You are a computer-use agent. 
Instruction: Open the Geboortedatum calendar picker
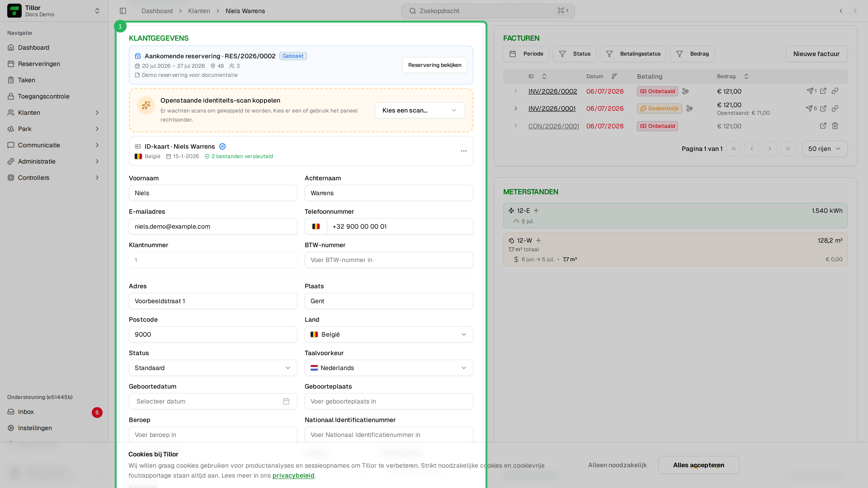click(x=286, y=401)
